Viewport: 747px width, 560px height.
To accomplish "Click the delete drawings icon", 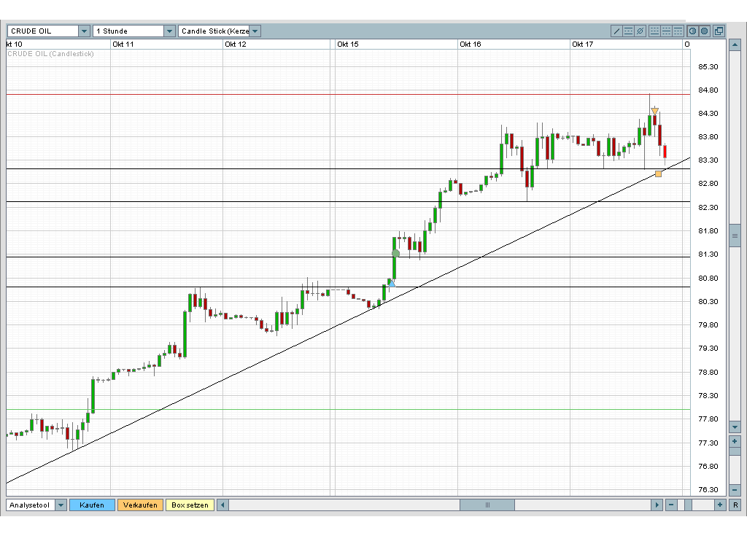I will coord(640,31).
